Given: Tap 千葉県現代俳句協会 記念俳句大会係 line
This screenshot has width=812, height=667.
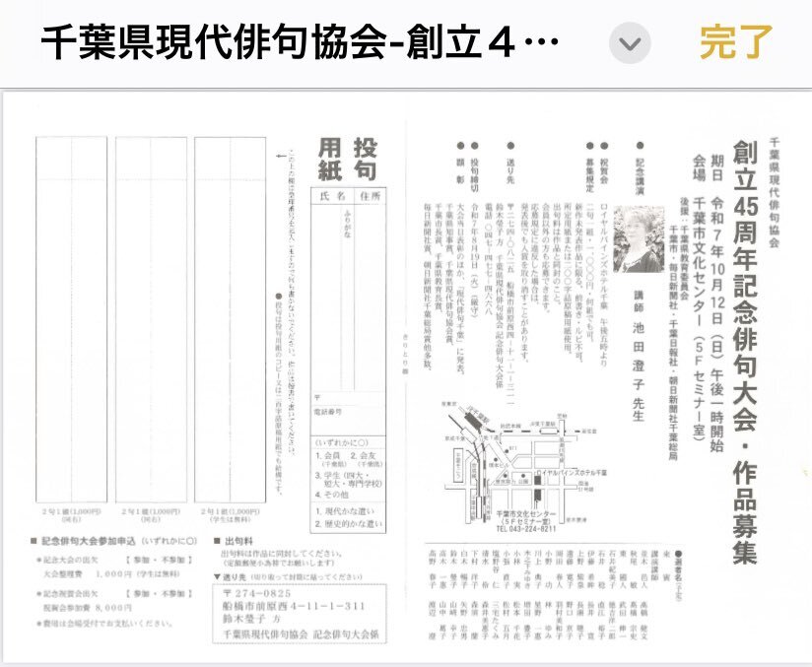Looking at the screenshot, I should pyautogui.click(x=301, y=634).
